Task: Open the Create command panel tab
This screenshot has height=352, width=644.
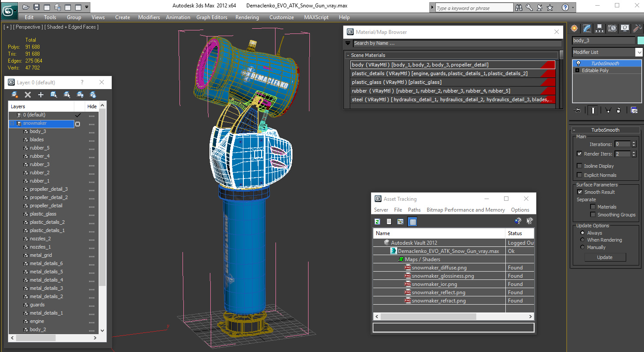Action: tap(574, 28)
